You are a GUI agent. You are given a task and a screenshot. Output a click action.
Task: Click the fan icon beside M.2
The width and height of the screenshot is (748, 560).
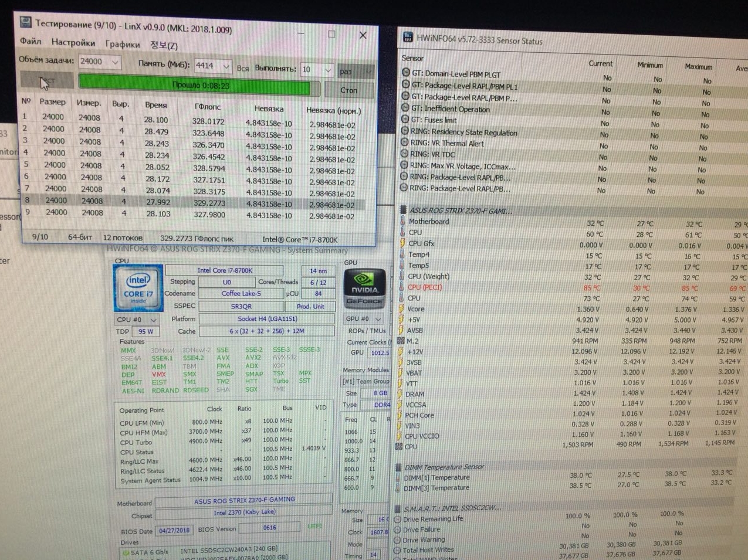[401, 341]
